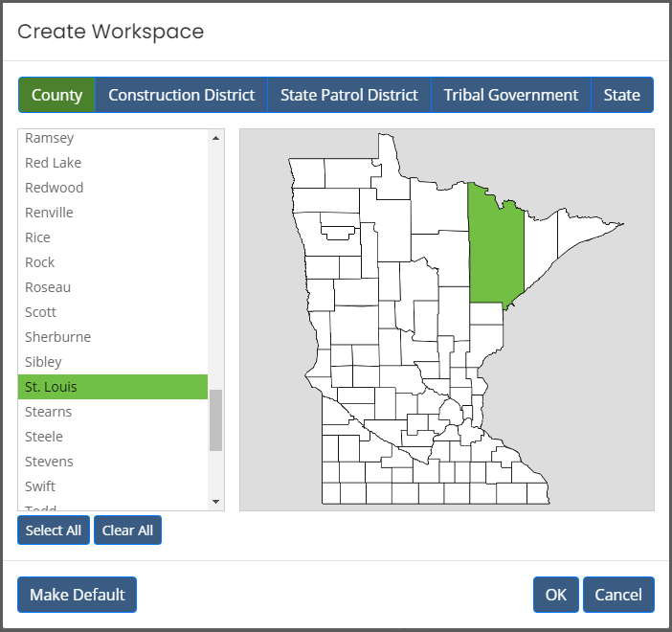Click the county list scrollbar thumb
Screen dimensions: 672x632
215,419
